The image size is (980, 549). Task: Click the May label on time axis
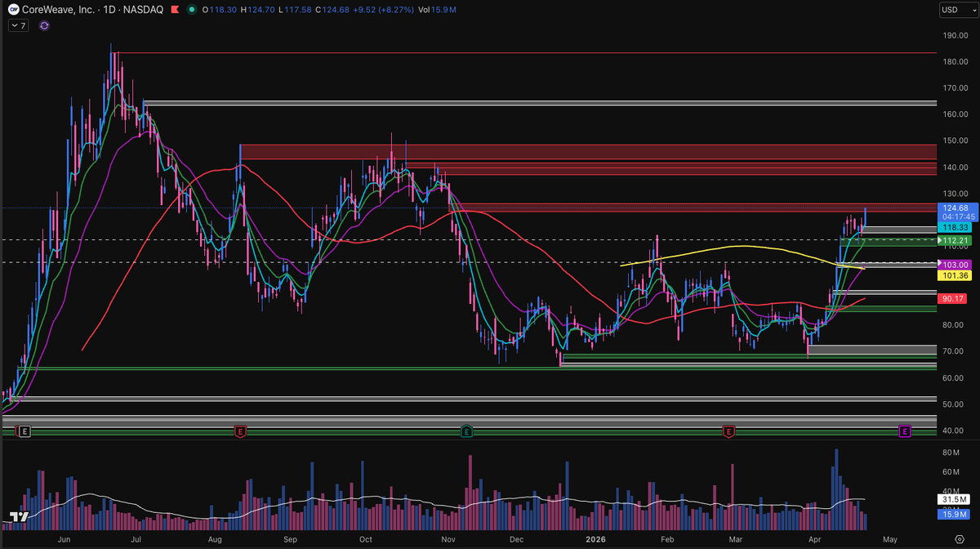click(x=889, y=539)
